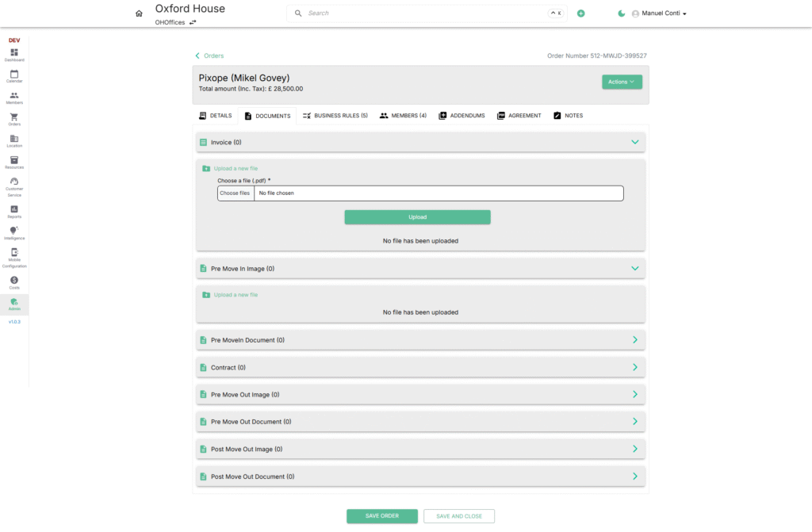The image size is (812, 532).
Task: Expand Post Move Out Document section
Action: click(x=634, y=477)
